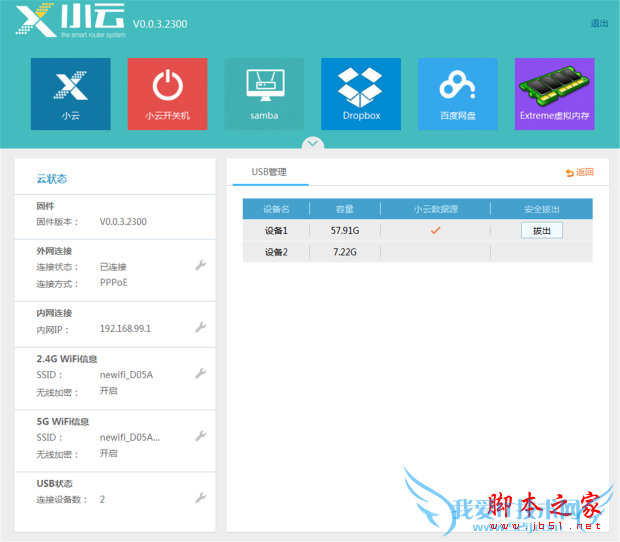This screenshot has width=620, height=542.
Task: Click the 连接设备数 value 2
Action: coord(102,500)
